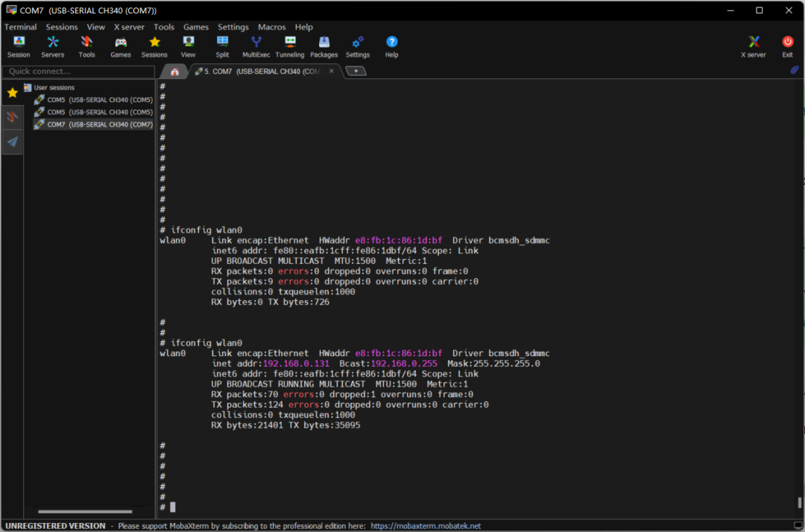Open the mobaxterm.mobatek.net link

point(426,526)
